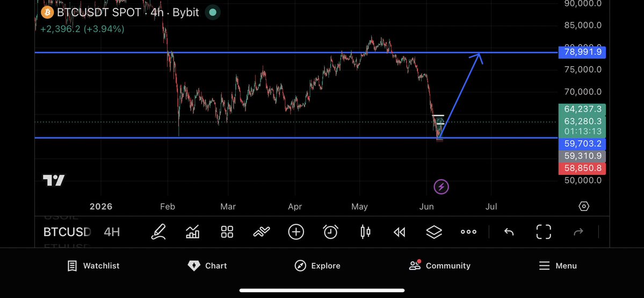Open the layout grid icon

227,232
